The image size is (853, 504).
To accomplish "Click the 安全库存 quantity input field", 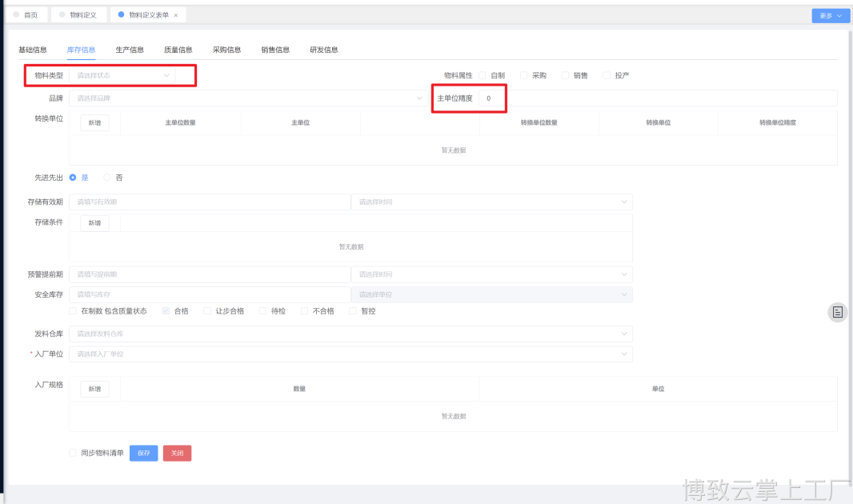I will [x=210, y=294].
